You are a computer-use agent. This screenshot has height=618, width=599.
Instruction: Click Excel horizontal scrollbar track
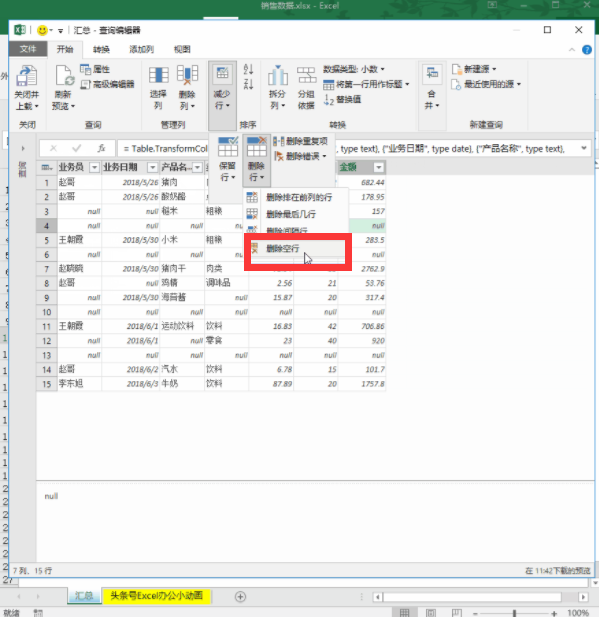[x=472, y=597]
